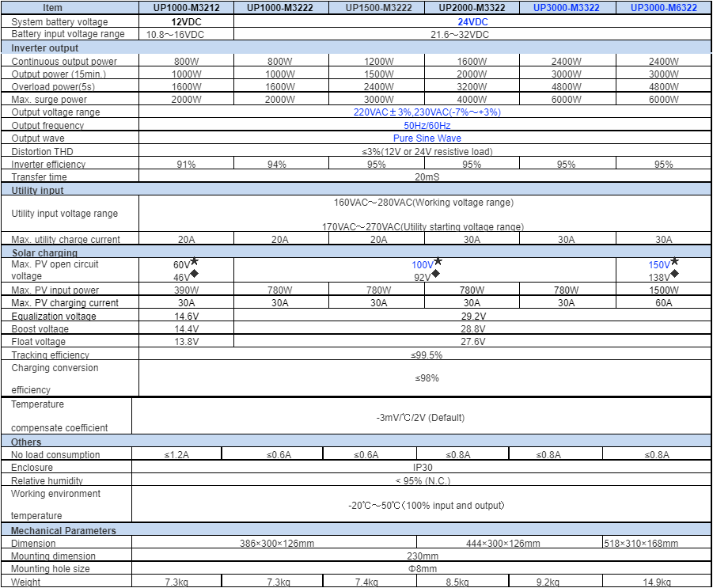The height and width of the screenshot is (588, 713).
Task: Open the UP3000-M3322 model link
Action: (x=567, y=8)
